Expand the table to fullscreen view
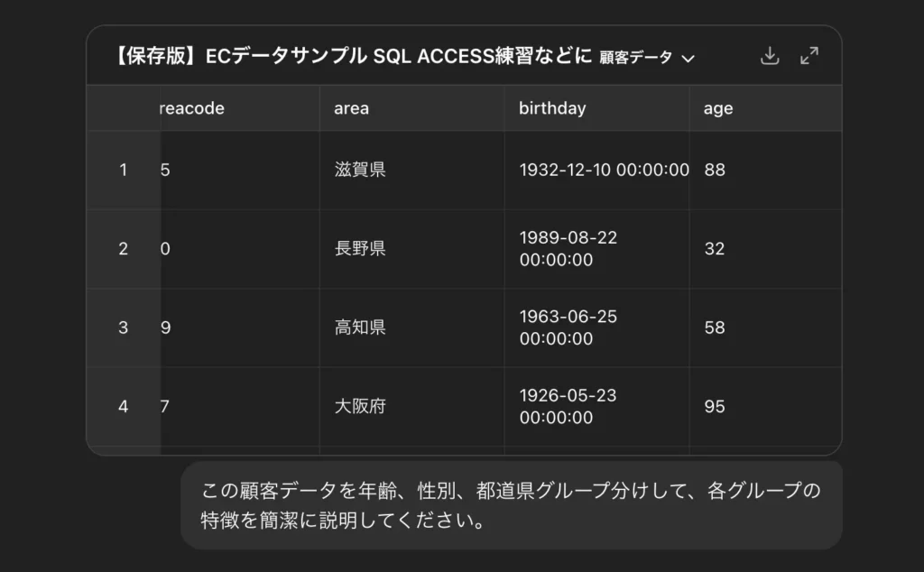This screenshot has width=924, height=572. click(x=809, y=56)
